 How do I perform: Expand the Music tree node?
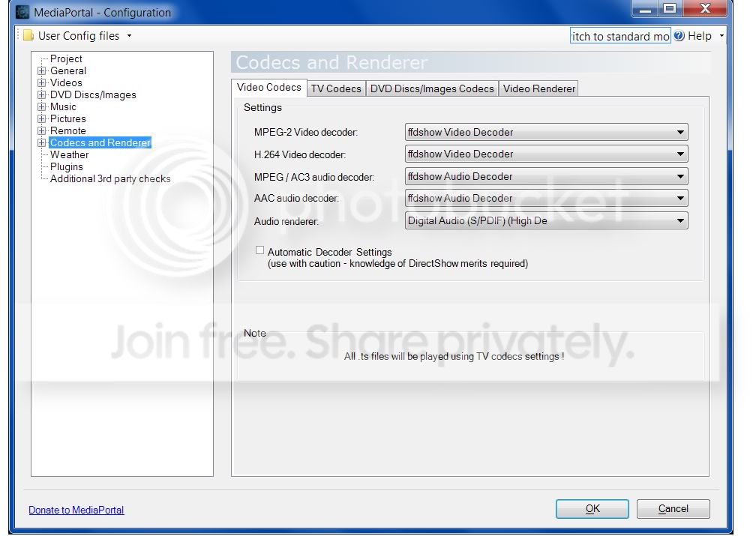[42, 107]
